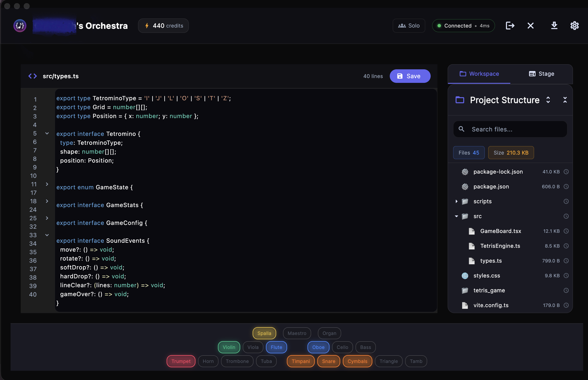Toggle the Violin instrument off
The image size is (588, 380).
tap(229, 347)
